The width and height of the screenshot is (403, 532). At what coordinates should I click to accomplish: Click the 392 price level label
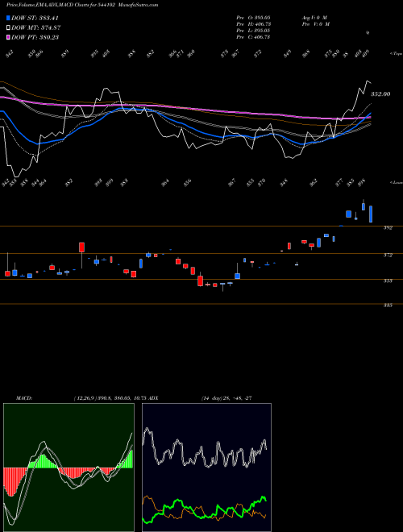tap(388, 228)
